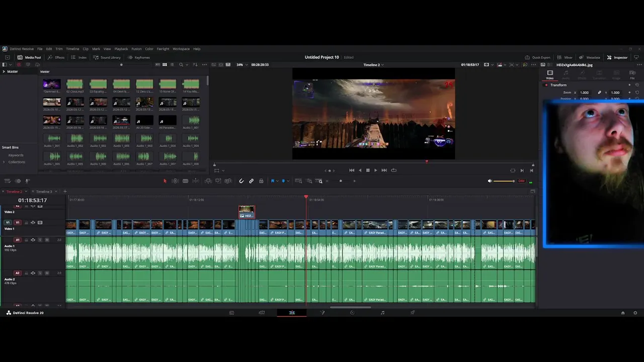Open the Fairlight page music note icon

tap(382, 313)
